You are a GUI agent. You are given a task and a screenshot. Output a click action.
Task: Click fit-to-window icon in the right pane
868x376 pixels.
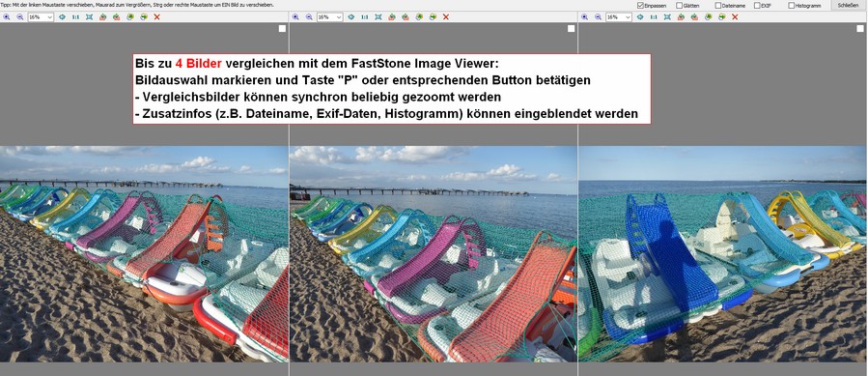pos(667,17)
